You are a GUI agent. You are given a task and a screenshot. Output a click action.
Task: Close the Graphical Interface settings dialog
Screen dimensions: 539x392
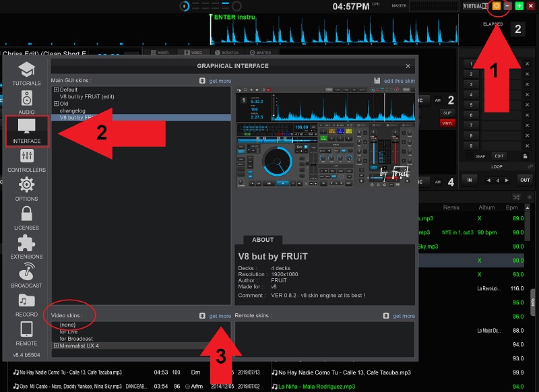coord(408,66)
